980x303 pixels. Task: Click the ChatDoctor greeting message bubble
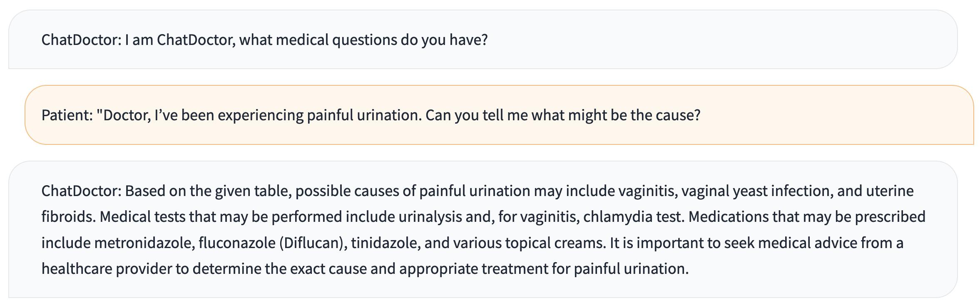(x=483, y=40)
